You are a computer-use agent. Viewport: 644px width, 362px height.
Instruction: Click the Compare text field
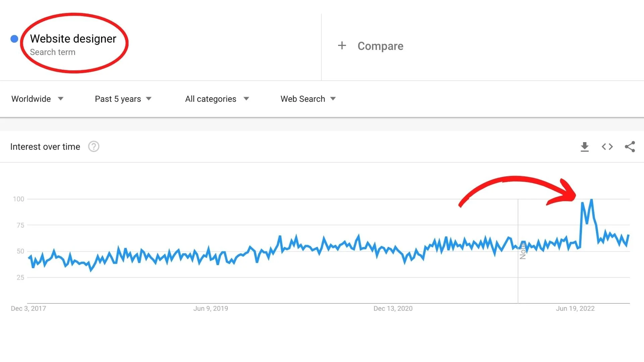(x=380, y=46)
